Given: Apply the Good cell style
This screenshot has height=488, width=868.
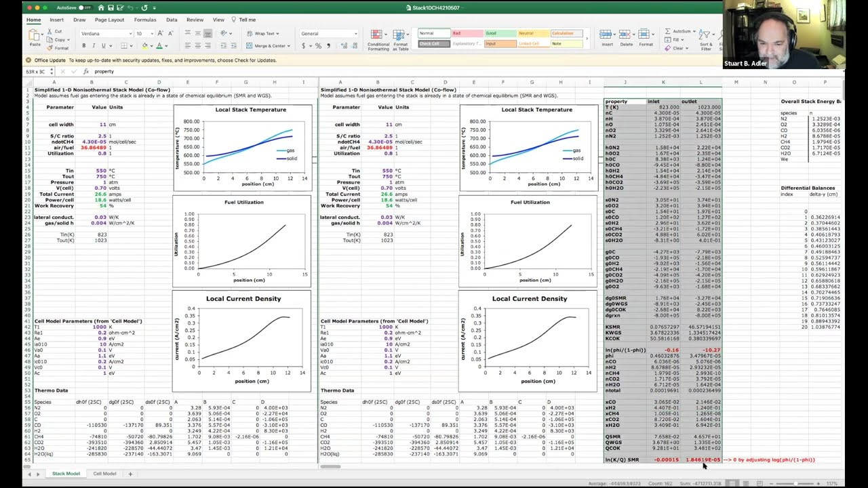Looking at the screenshot, I should click(500, 33).
